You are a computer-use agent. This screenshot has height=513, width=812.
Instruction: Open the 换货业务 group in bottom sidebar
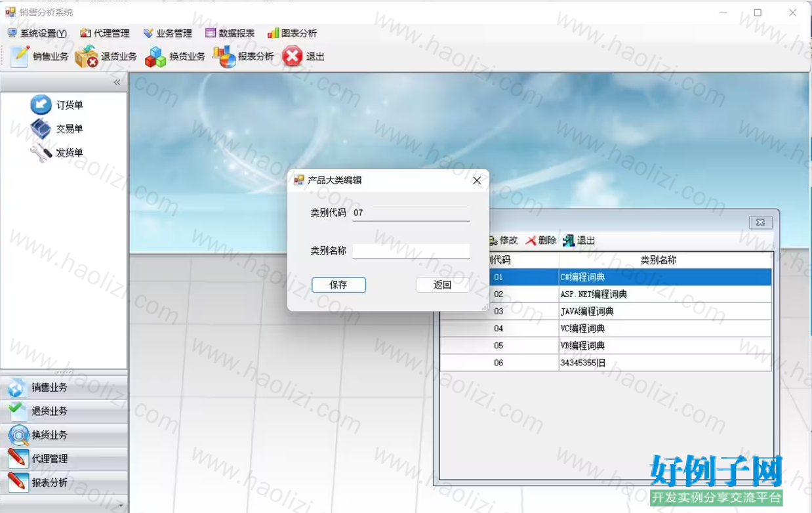[64, 435]
